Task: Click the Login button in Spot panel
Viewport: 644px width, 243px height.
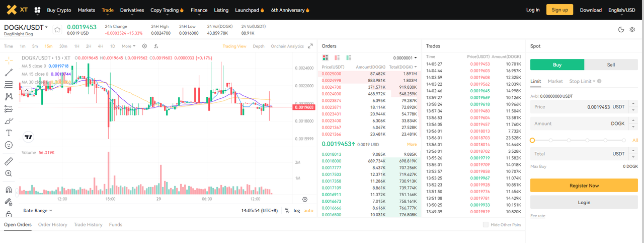Action: point(584,202)
